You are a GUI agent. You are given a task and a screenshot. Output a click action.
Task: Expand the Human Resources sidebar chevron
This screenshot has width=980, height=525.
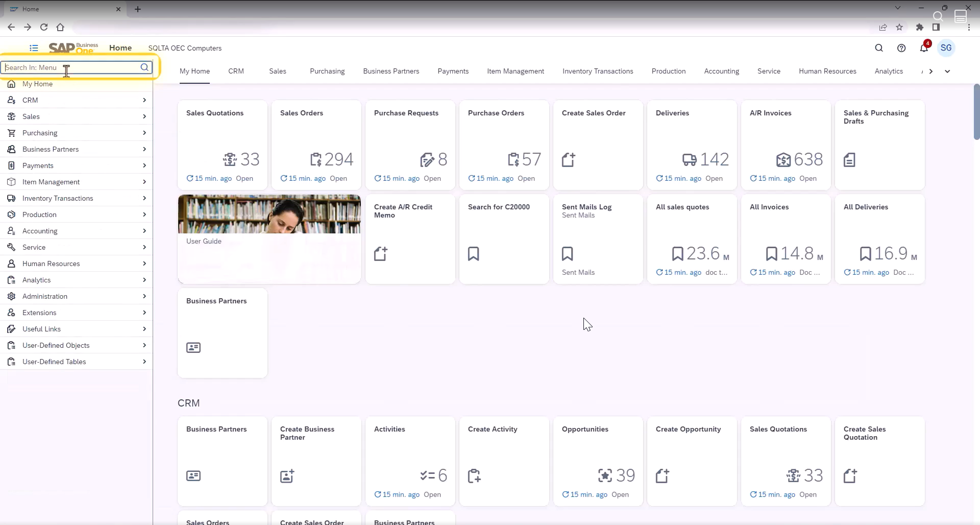pos(144,264)
